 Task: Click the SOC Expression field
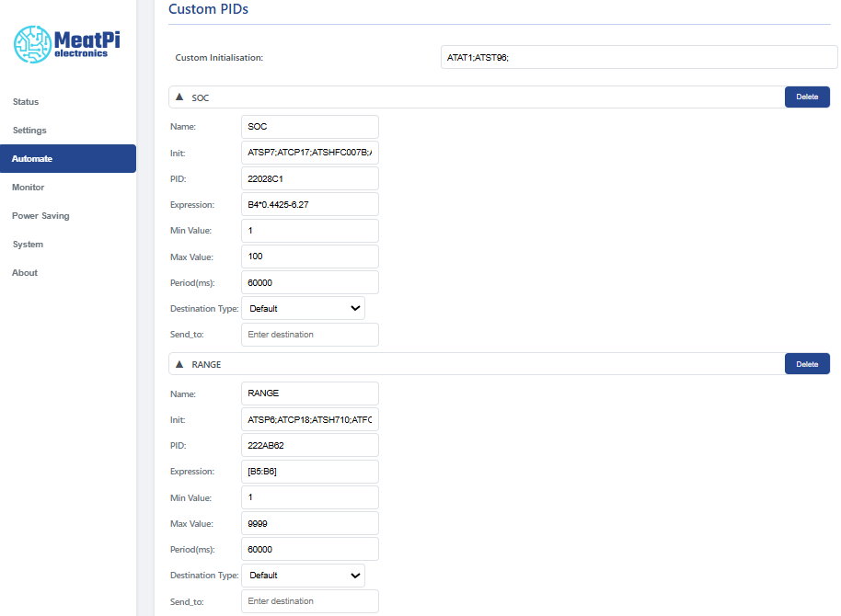point(309,204)
